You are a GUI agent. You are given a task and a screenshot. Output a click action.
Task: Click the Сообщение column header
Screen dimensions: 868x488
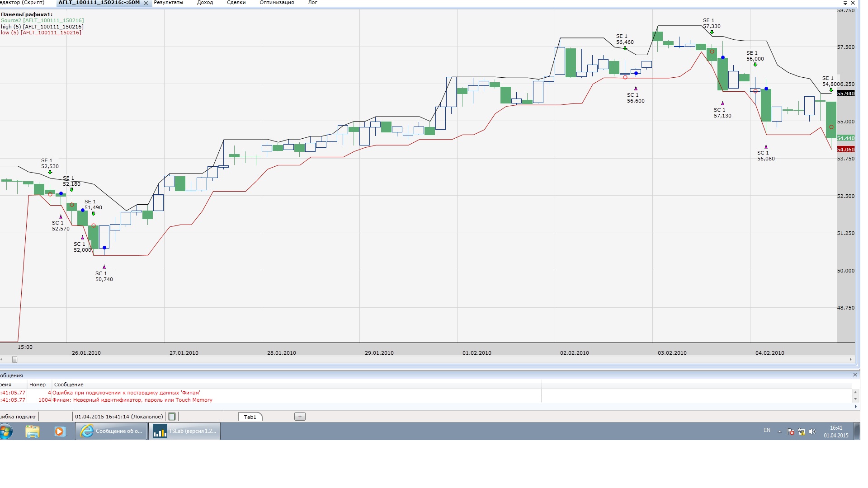(x=69, y=385)
